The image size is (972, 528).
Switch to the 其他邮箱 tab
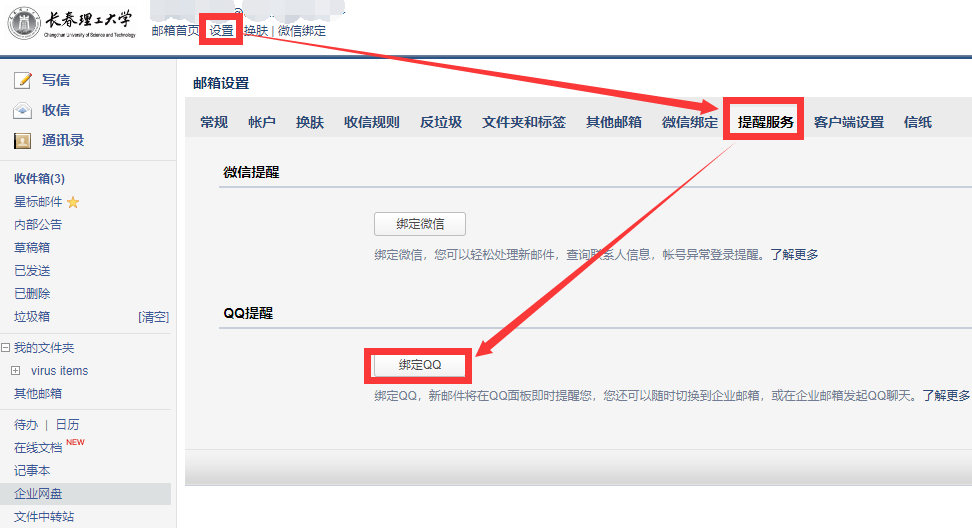click(614, 122)
